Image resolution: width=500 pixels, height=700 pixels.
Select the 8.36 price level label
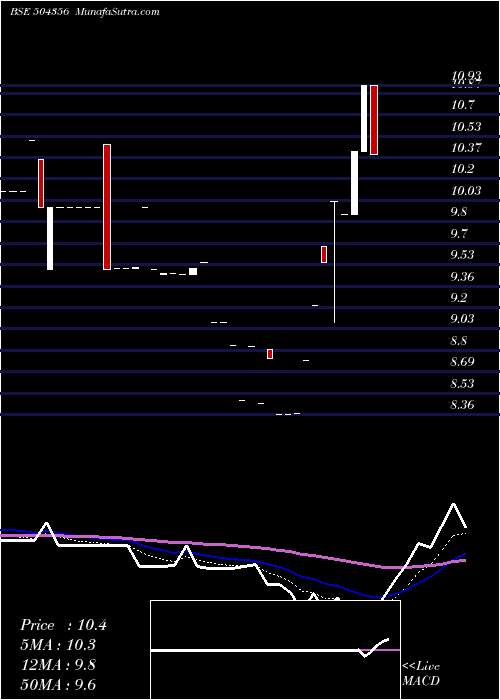[462, 404]
